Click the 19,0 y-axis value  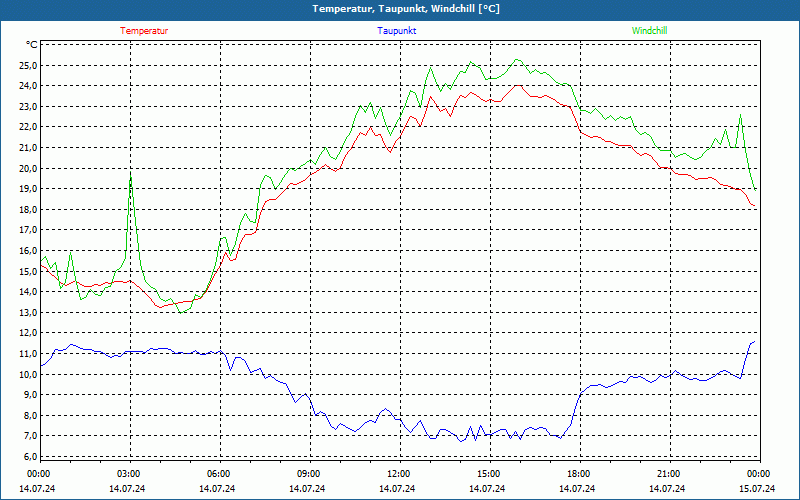[28, 189]
